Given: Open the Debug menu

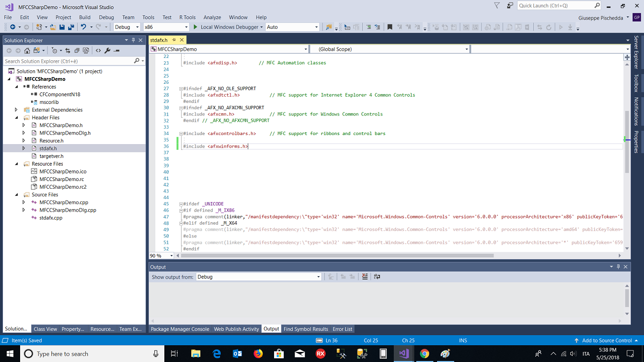Looking at the screenshot, I should pyautogui.click(x=106, y=17).
